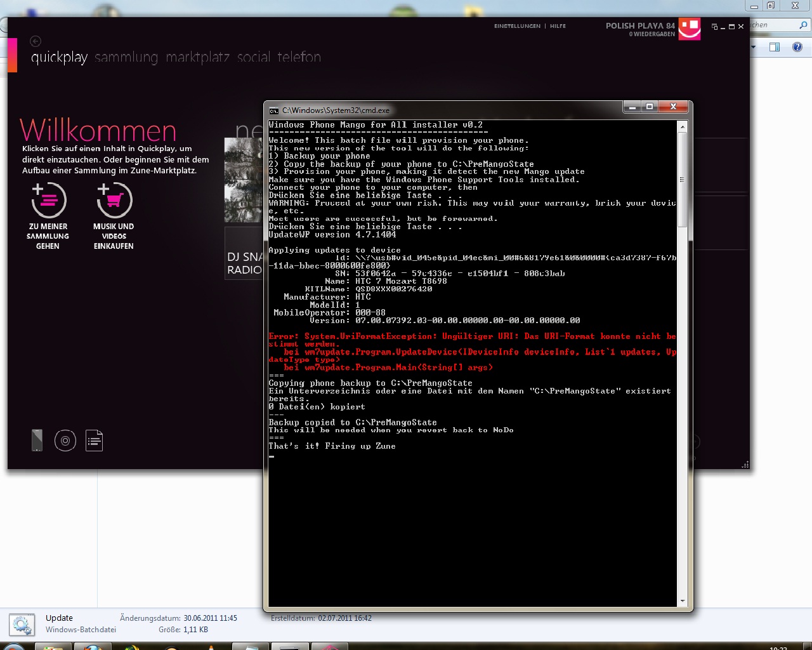Switch to the sammlung tab
Image resolution: width=812 pixels, height=650 pixels.
(x=126, y=57)
